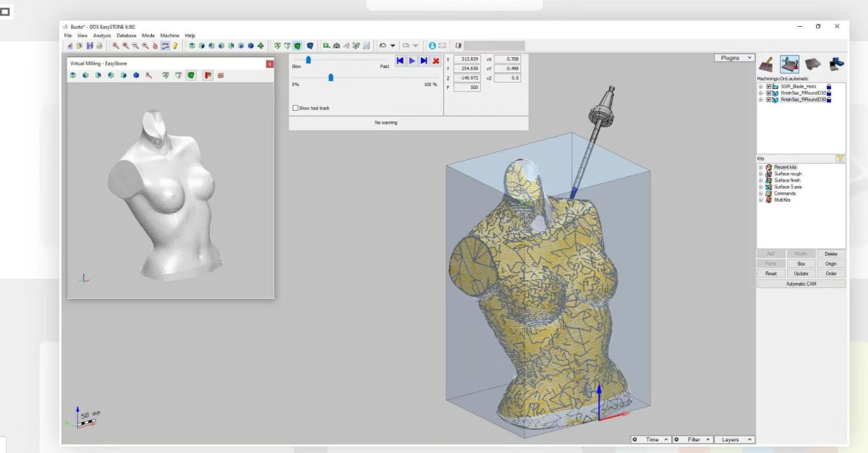Click the Slow to Fast speed slider handle
The image size is (868, 453).
(308, 60)
